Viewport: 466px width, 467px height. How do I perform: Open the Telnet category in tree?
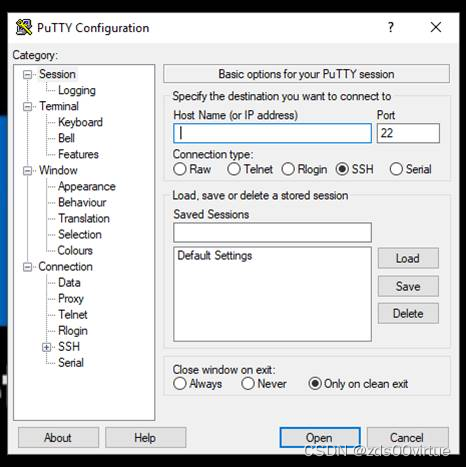click(73, 314)
